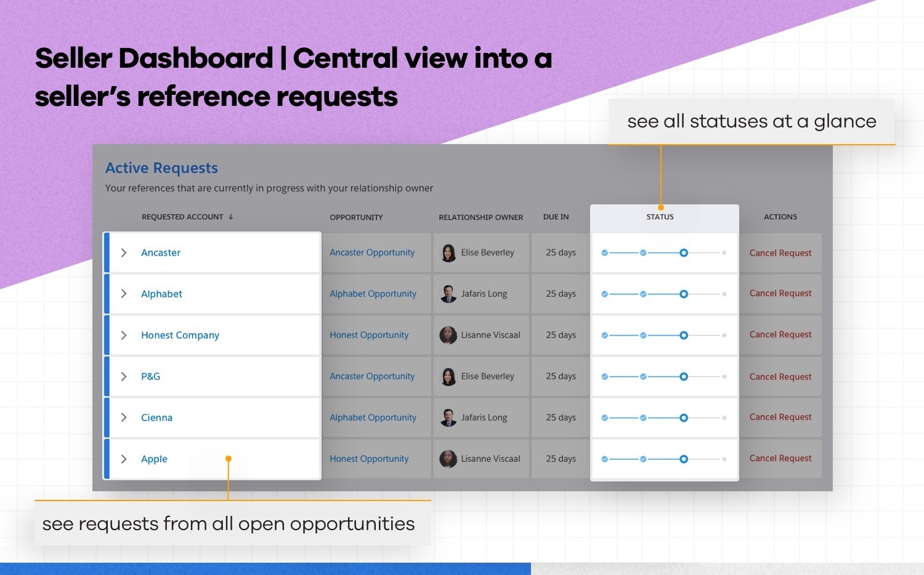Cancel the Apple request
The height and width of the screenshot is (575, 924).
point(780,458)
